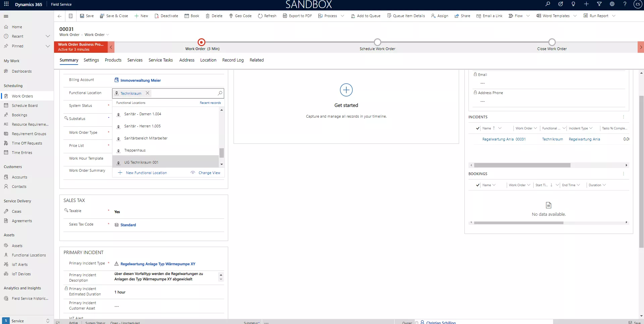644x324 pixels.
Task: Select the Work Order process stage circle
Action: point(201,42)
